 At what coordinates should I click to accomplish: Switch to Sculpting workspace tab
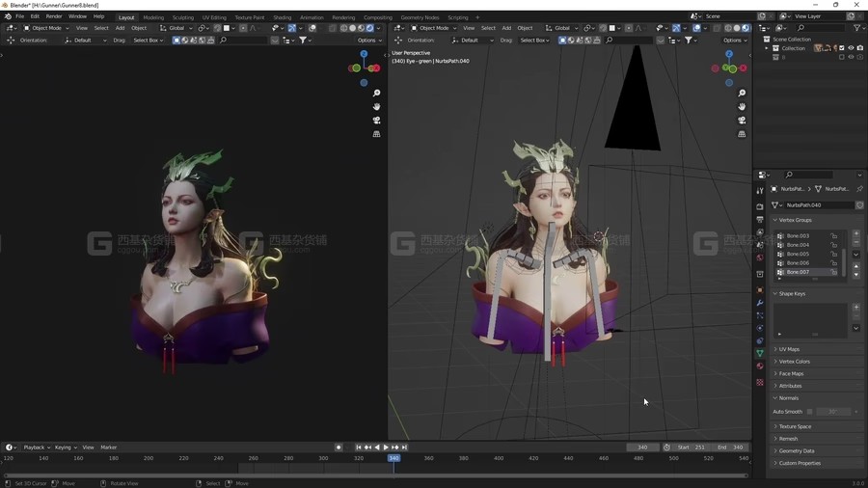(x=182, y=17)
